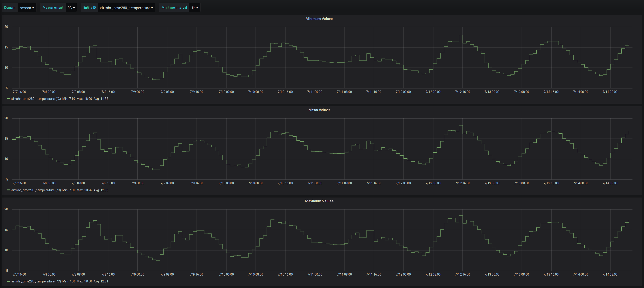Image resolution: width=644 pixels, height=288 pixels.
Task: Open the Domain sensor dropdown
Action: click(x=27, y=8)
